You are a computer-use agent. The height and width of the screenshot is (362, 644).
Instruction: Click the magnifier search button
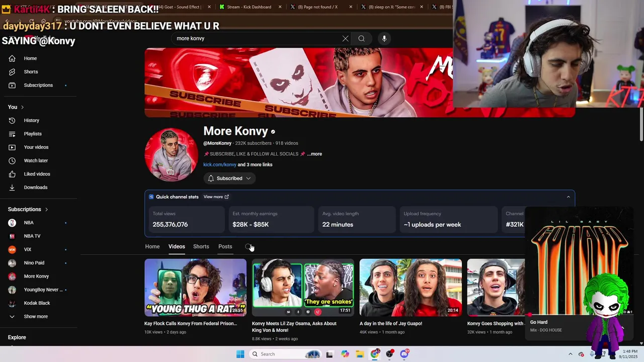pyautogui.click(x=361, y=39)
